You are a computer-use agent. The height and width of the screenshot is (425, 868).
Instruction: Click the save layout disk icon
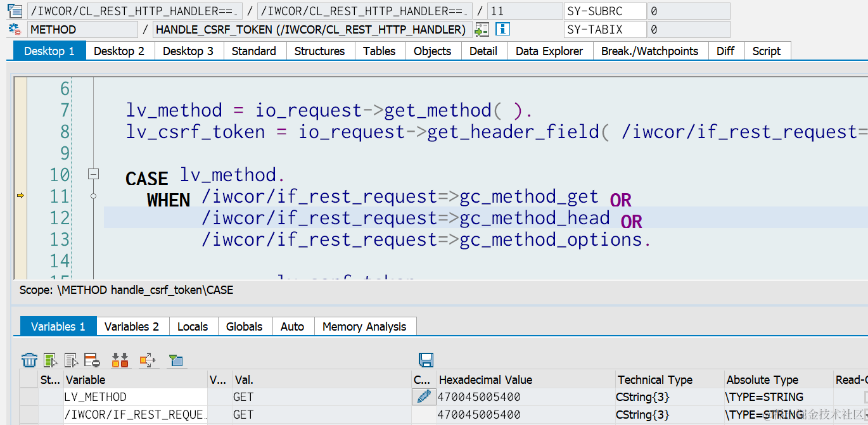click(x=426, y=359)
